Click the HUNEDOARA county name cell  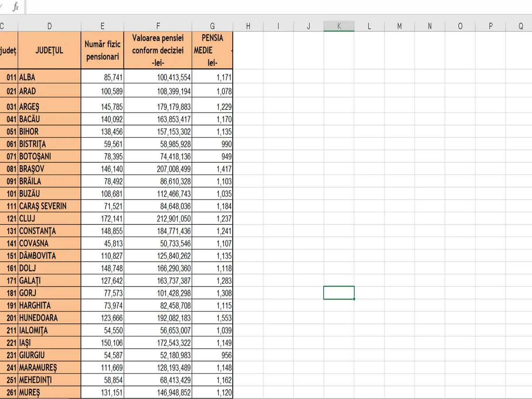49,318
